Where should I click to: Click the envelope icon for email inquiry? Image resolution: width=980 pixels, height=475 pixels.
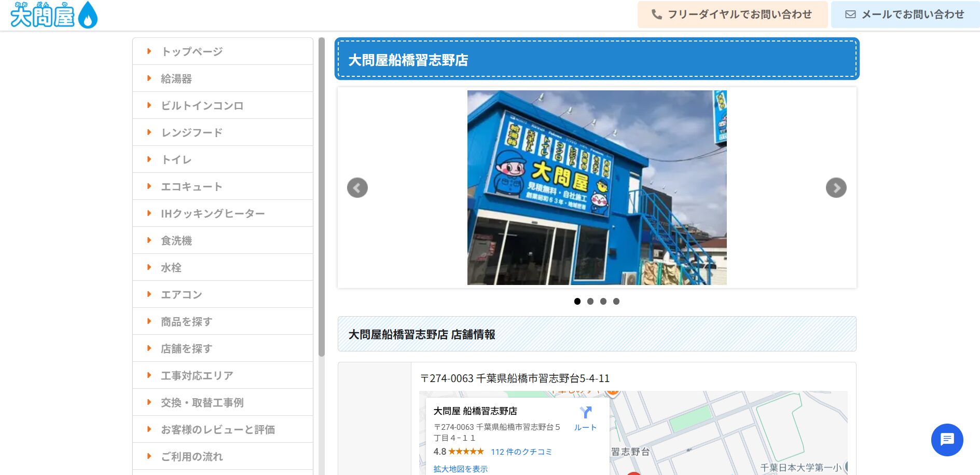[x=850, y=15]
